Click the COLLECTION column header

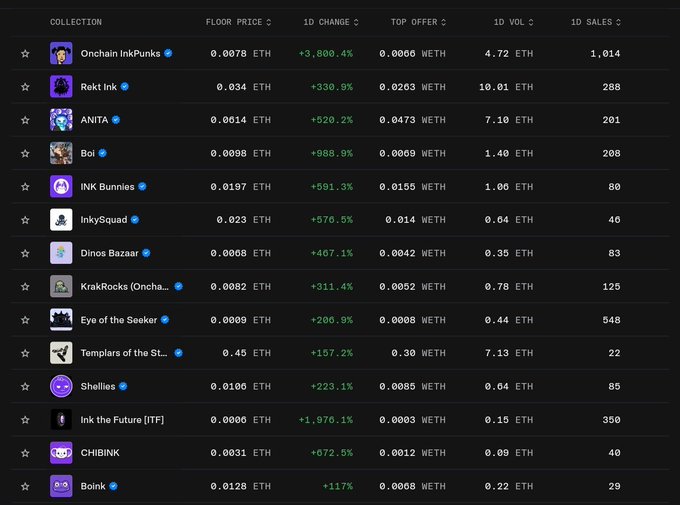tap(76, 22)
